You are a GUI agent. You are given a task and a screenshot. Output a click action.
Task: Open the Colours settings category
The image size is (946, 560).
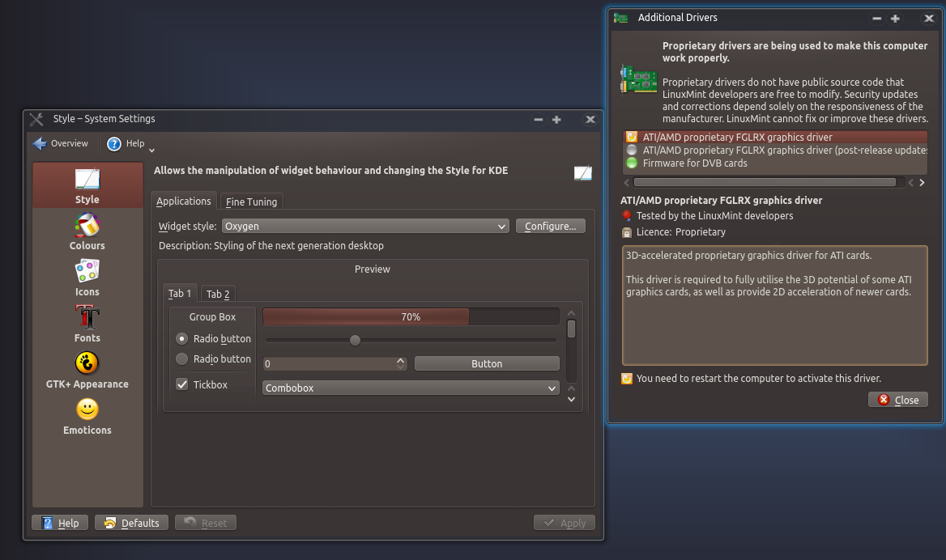coord(87,232)
